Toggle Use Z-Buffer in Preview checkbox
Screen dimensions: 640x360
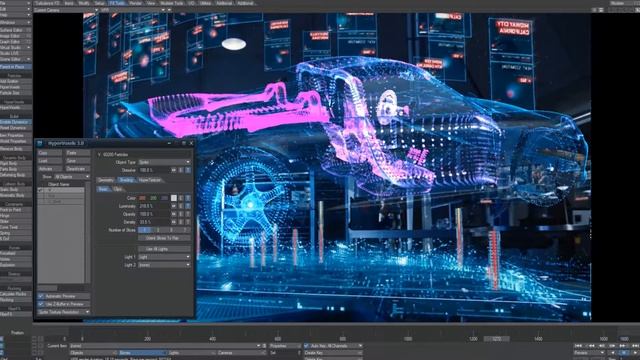click(41, 304)
